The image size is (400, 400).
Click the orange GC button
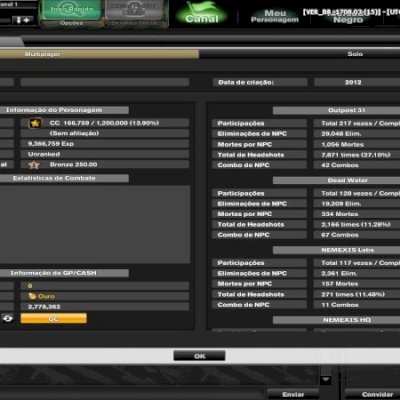54,318
